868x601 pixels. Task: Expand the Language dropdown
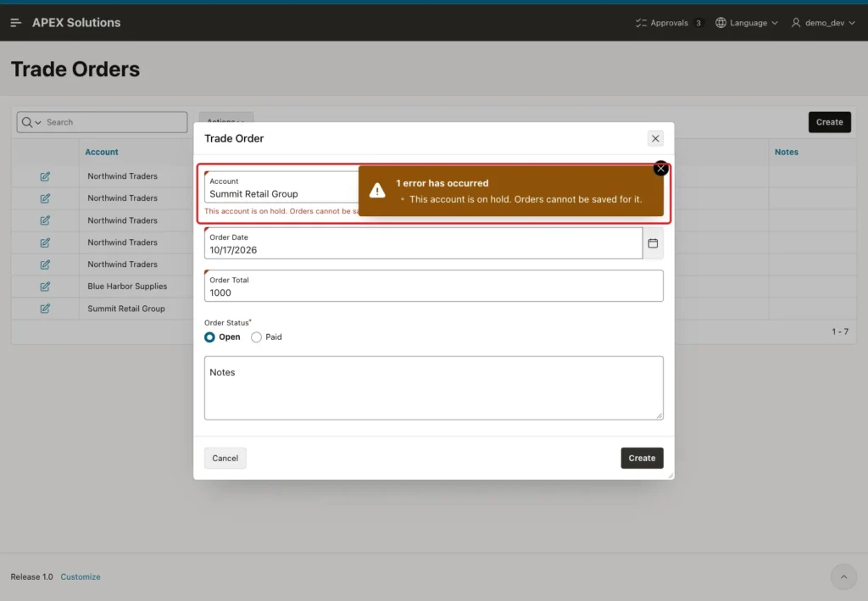tap(747, 23)
